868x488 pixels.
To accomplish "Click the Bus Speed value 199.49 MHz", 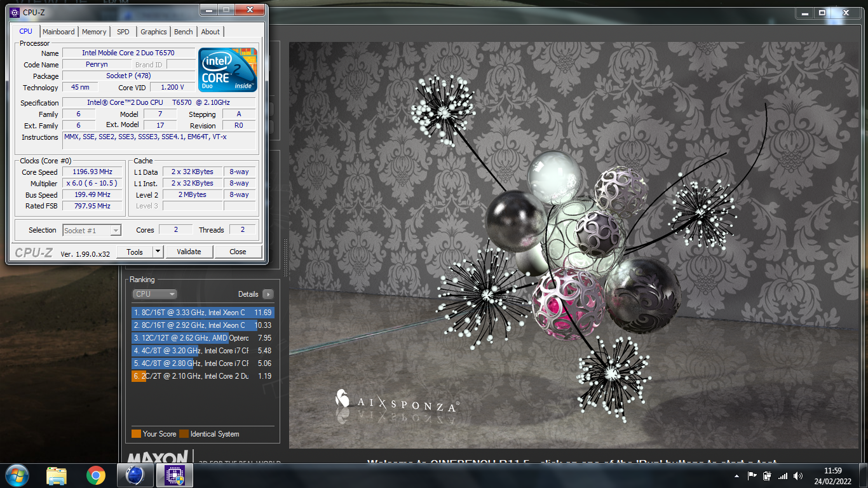I will 93,194.
